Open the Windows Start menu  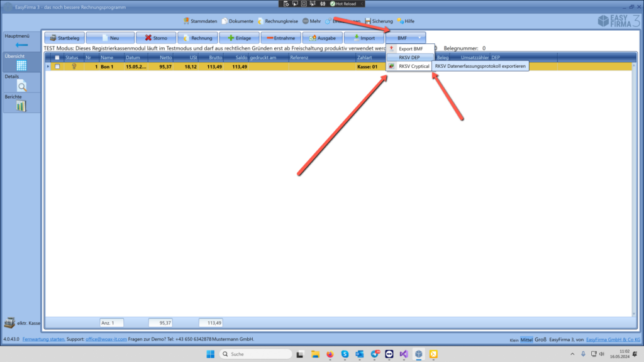tap(210, 354)
